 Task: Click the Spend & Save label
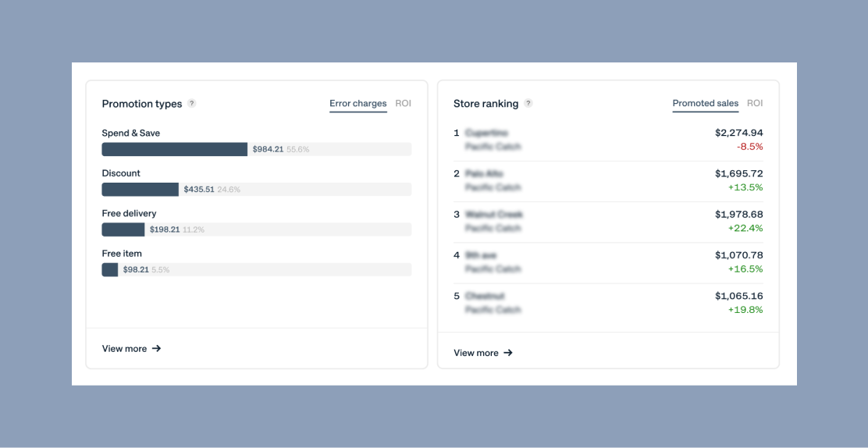[x=130, y=133]
